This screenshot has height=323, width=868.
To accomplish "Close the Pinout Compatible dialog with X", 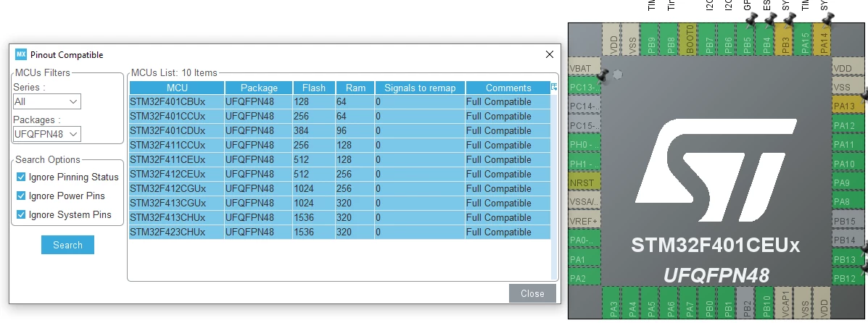I will [x=549, y=54].
